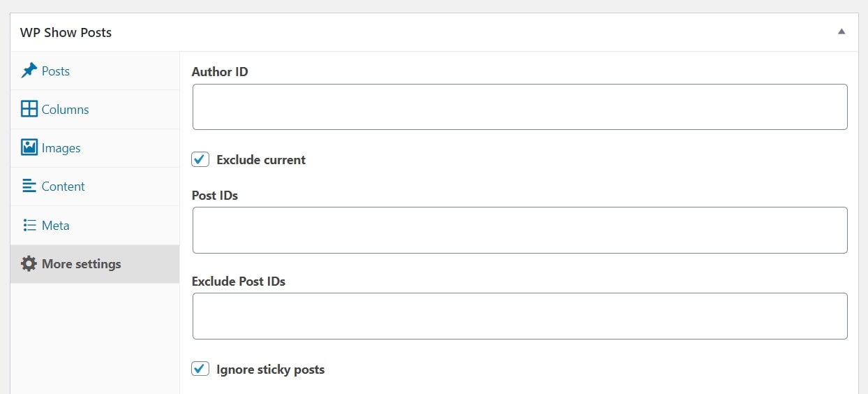Click the WP Show Posts panel title
868x394 pixels.
66,33
